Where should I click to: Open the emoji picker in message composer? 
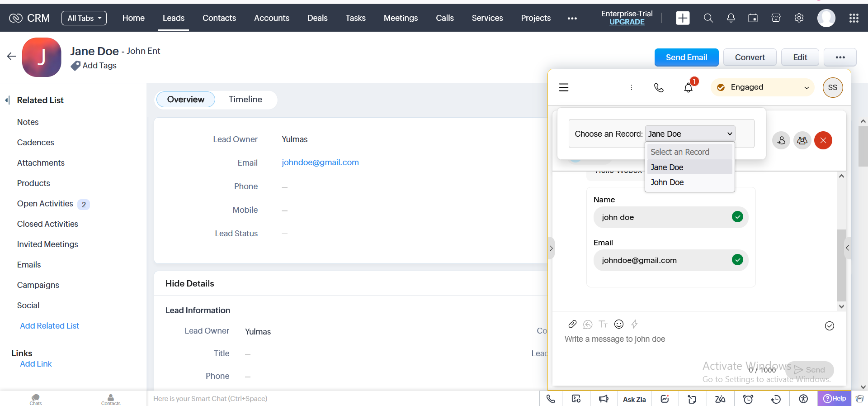(x=619, y=324)
